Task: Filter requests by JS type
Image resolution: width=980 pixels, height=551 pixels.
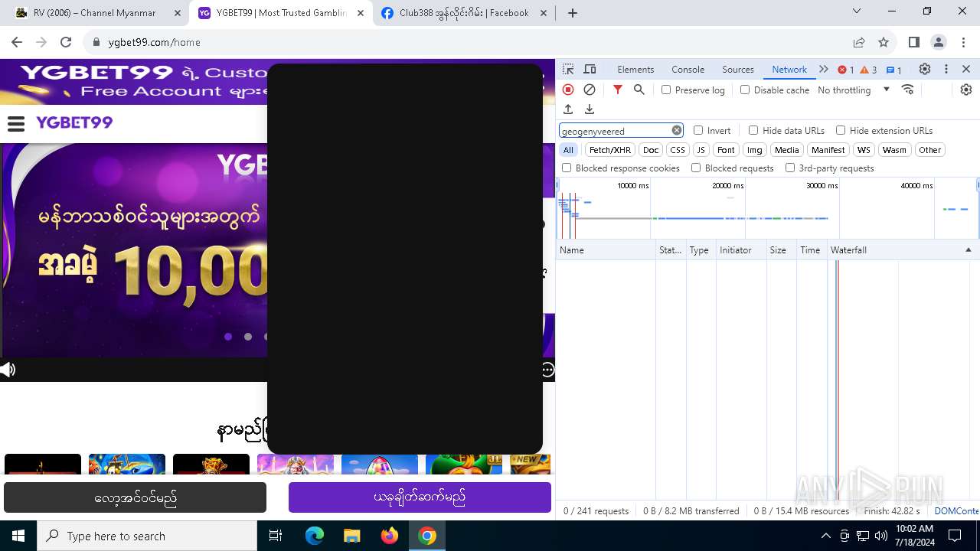Action: 701,150
